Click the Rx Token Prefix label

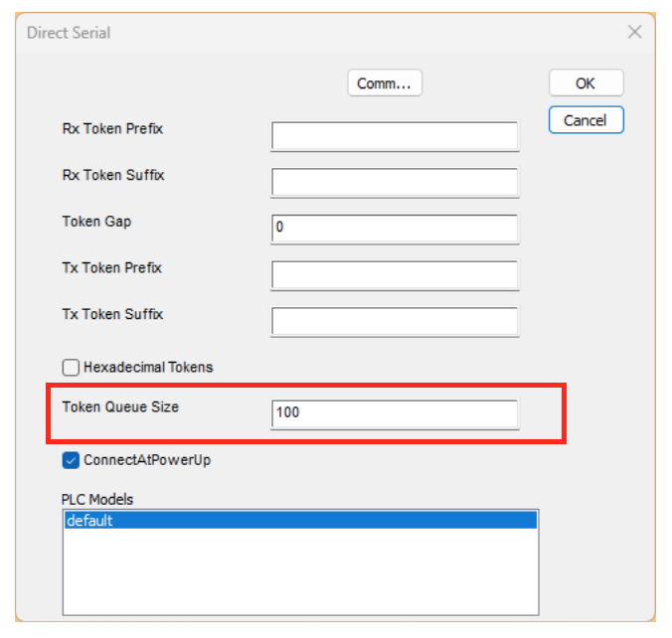(111, 129)
